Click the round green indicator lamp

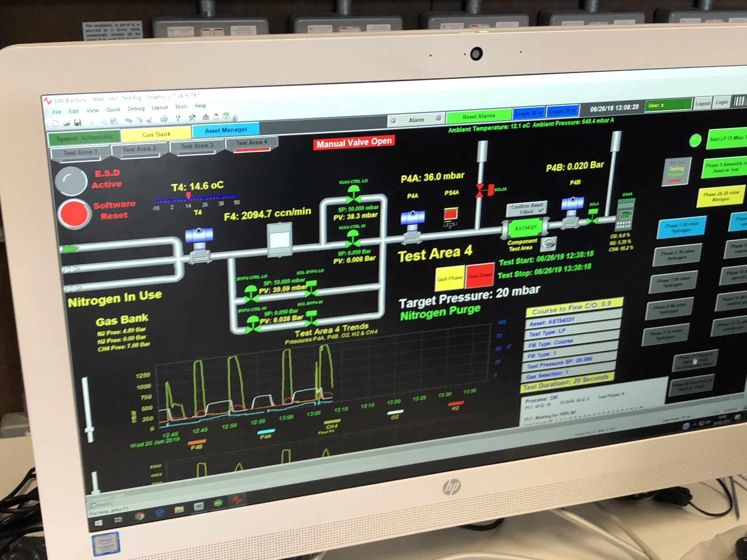[x=695, y=140]
